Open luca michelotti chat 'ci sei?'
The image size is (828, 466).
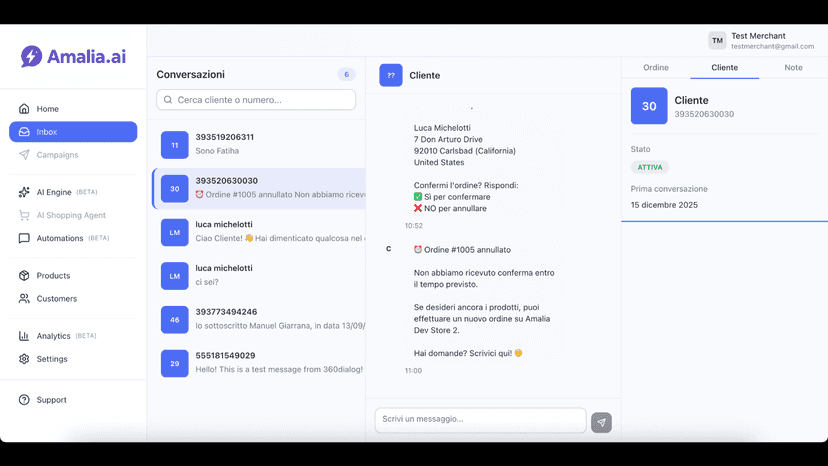coord(259,276)
